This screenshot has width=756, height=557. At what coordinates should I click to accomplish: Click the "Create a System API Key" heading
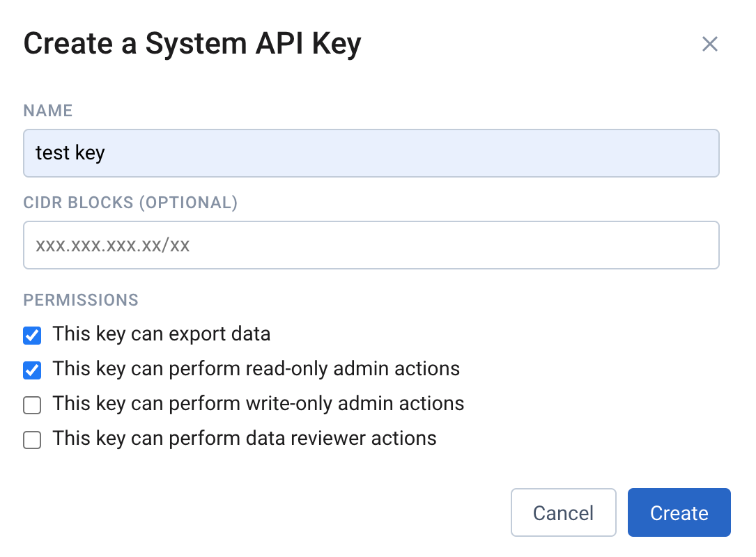[x=192, y=44]
